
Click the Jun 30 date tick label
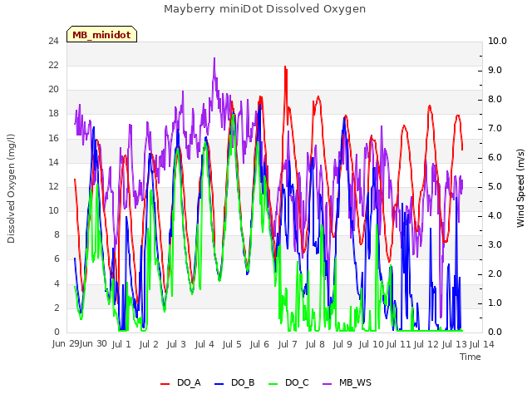[x=93, y=343]
